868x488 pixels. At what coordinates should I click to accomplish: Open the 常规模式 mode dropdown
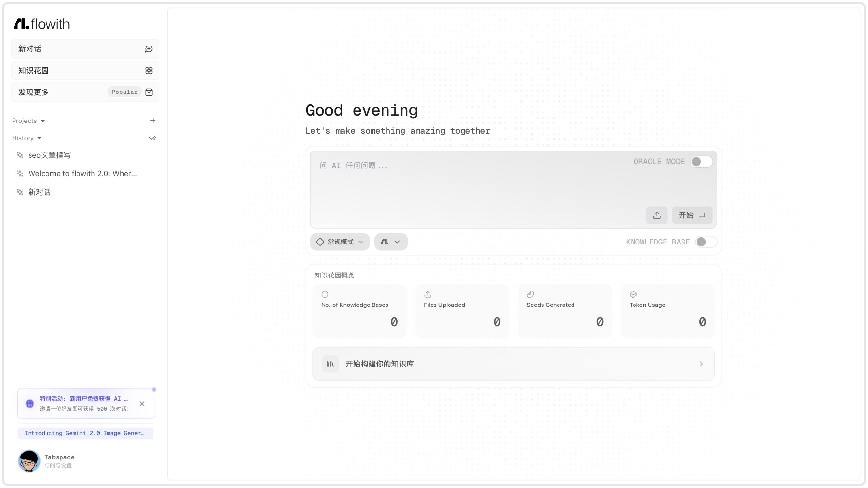point(340,242)
